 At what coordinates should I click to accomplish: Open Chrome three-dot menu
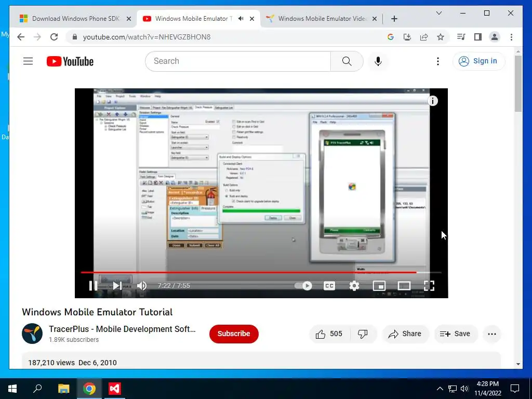click(511, 37)
